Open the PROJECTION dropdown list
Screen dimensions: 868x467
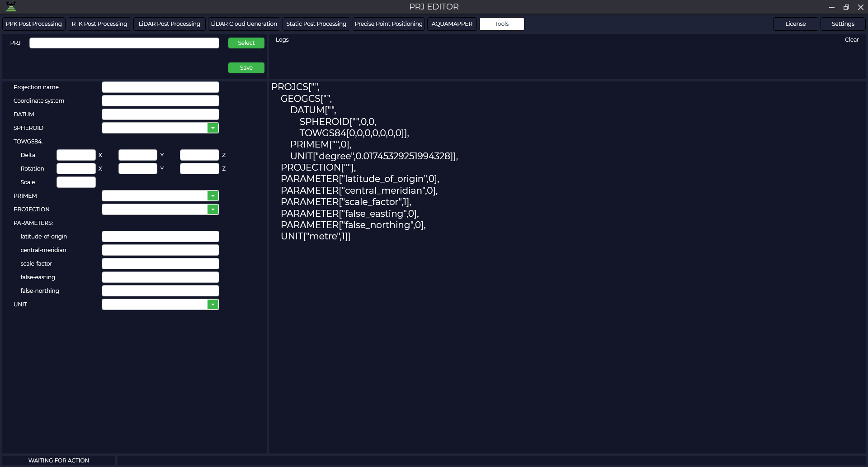(x=213, y=210)
